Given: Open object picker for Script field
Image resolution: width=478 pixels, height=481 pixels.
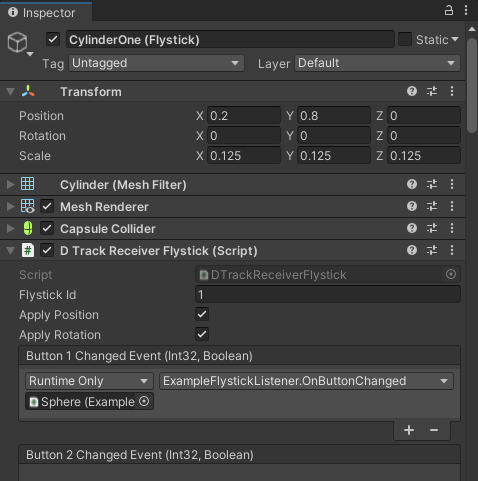Looking at the screenshot, I should point(451,274).
